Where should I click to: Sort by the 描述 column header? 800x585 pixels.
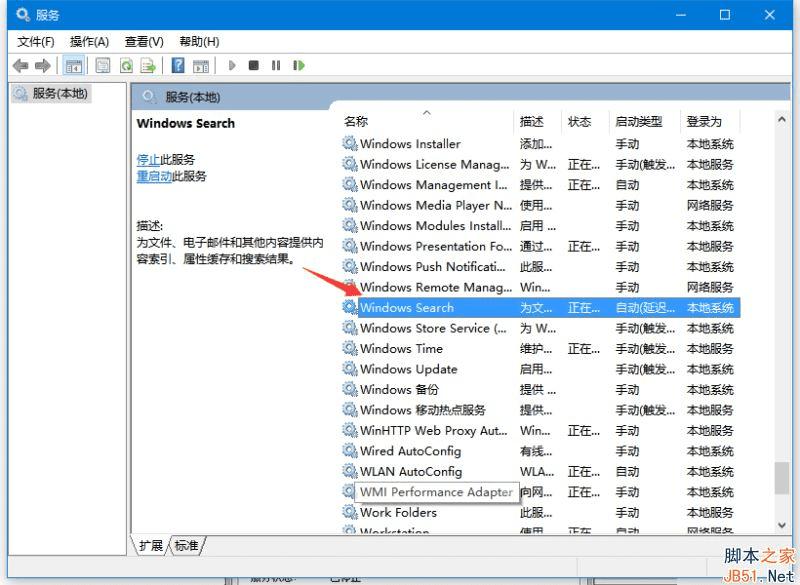click(538, 121)
